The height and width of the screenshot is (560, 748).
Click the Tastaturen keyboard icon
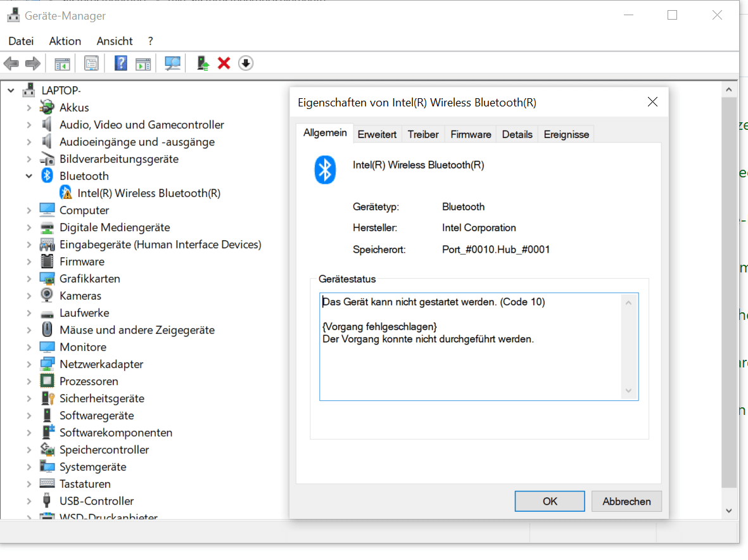pyautogui.click(x=47, y=483)
